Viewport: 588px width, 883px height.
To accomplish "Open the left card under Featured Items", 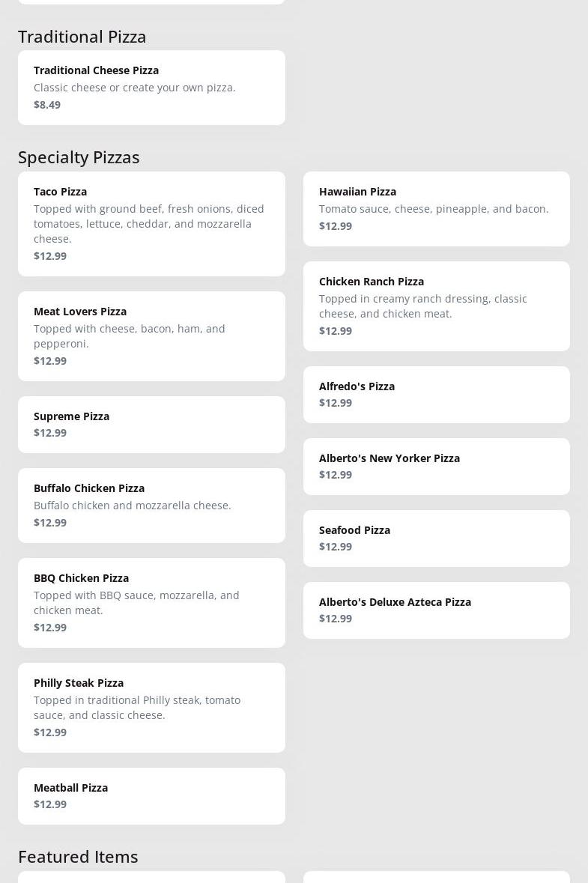I will click(151, 877).
